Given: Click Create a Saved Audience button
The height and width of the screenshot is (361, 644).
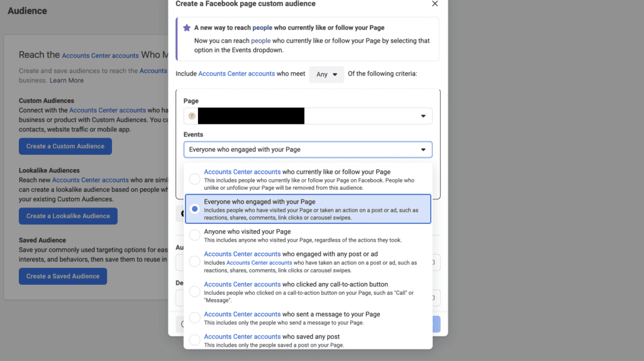Looking at the screenshot, I should coord(63,276).
